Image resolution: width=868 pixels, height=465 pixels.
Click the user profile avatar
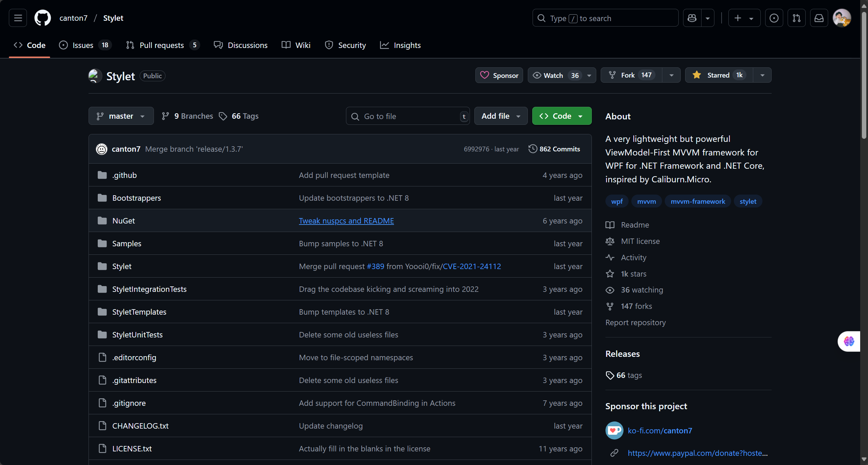[841, 18]
